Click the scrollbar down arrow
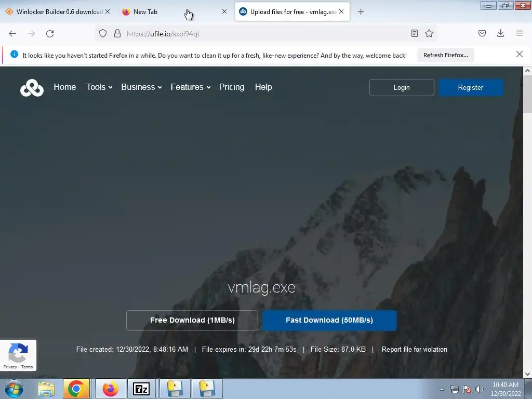 [x=527, y=374]
